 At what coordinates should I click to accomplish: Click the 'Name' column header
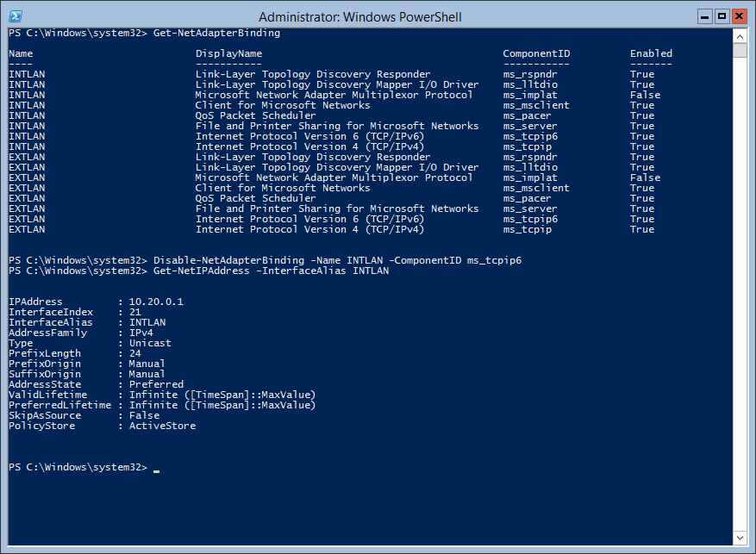(21, 53)
